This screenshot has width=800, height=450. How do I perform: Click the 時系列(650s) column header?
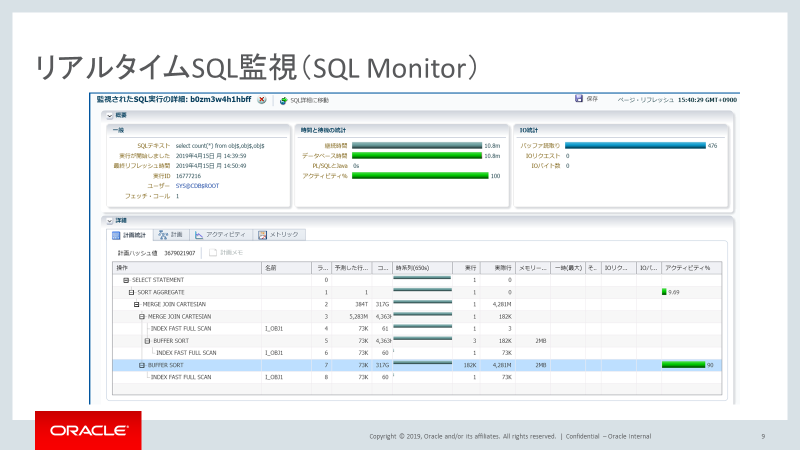click(422, 268)
